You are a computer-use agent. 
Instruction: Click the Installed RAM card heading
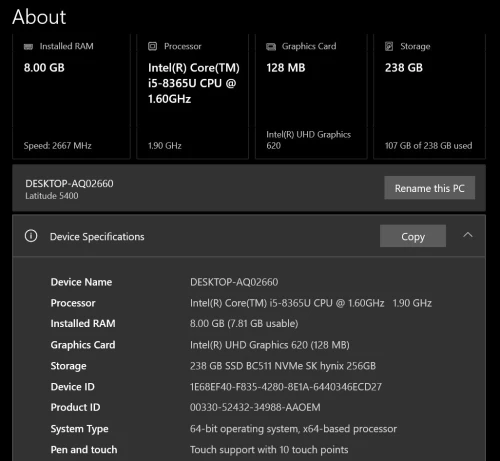(66, 46)
